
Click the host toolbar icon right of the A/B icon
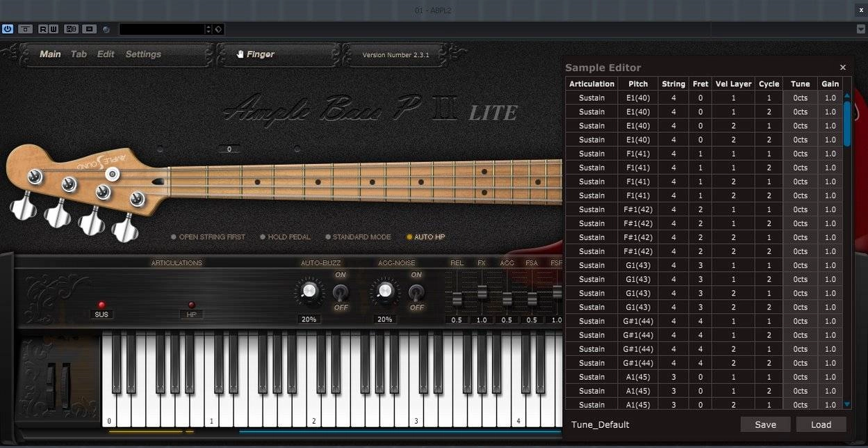pos(89,29)
